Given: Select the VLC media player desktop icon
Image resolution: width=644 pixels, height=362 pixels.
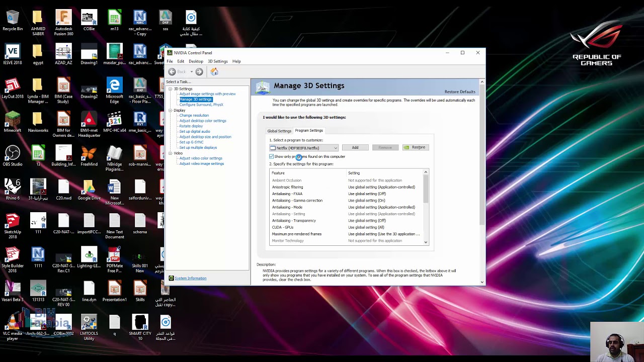Looking at the screenshot, I should (x=13, y=327).
